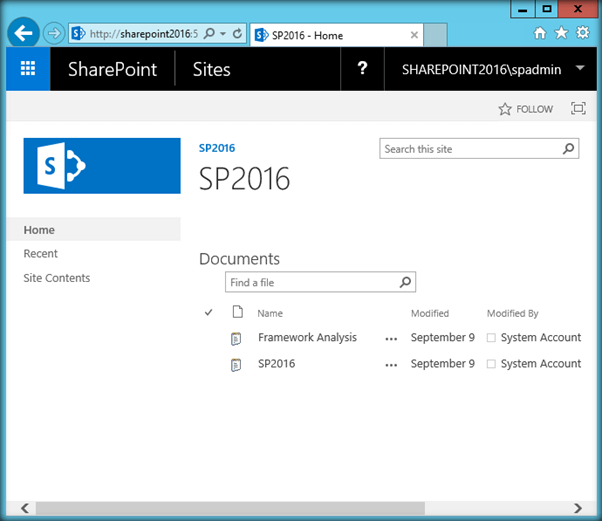Open the browser favorites star

point(561,33)
